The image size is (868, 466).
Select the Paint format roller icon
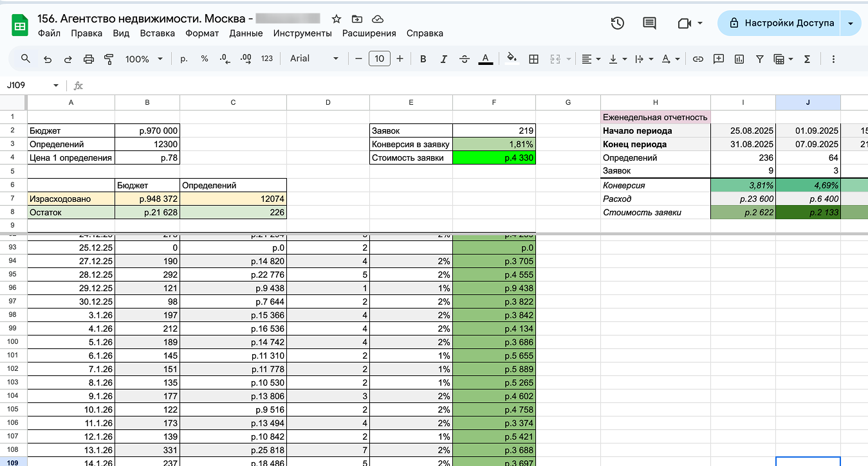pyautogui.click(x=109, y=59)
